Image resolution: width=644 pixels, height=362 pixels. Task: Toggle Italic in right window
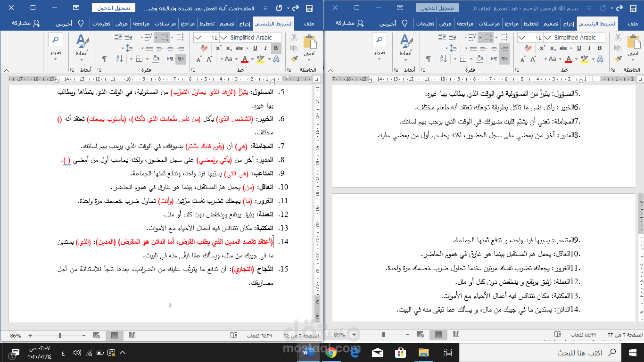589,48
